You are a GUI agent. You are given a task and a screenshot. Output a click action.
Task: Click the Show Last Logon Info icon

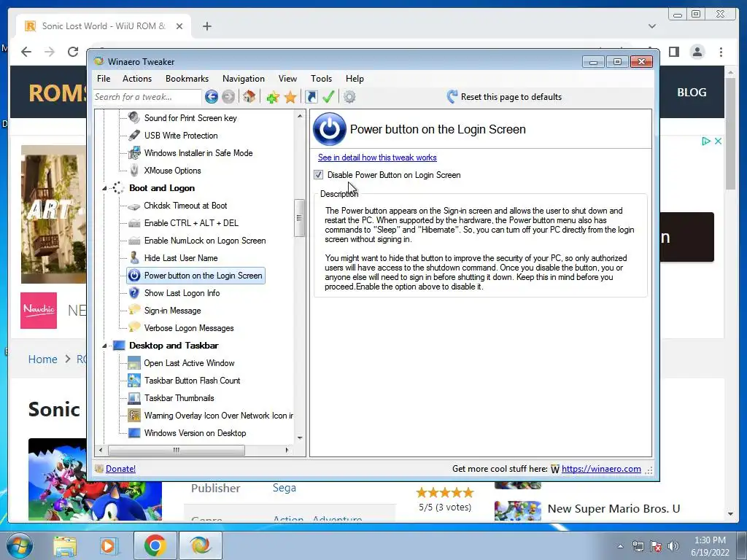[x=134, y=293]
